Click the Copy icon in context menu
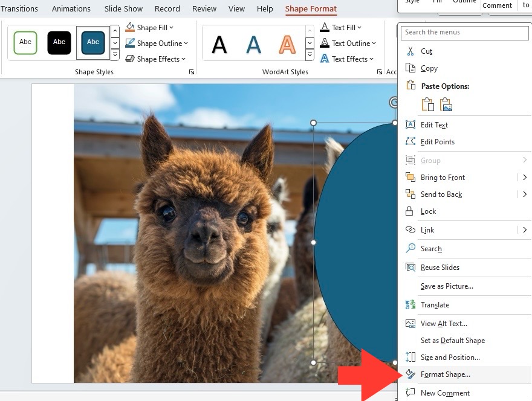This screenshot has width=532, height=401. 410,68
